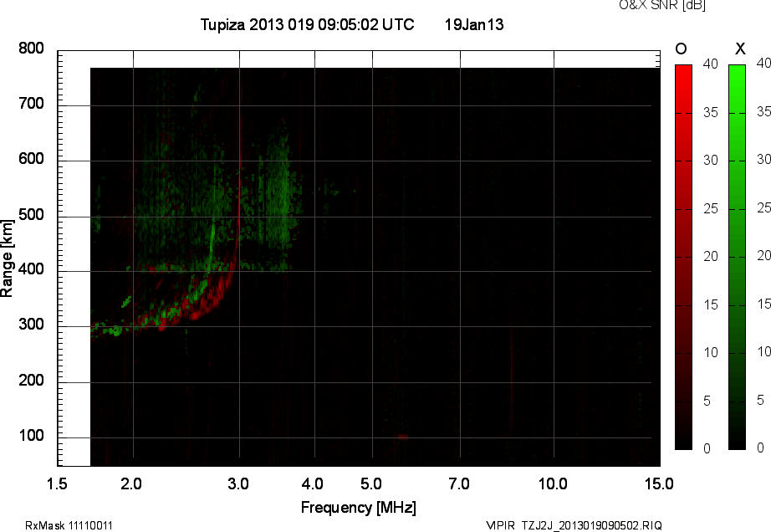The image size is (771, 532).
Task: Click the small red echo spot near 100 km
Action: 402,437
